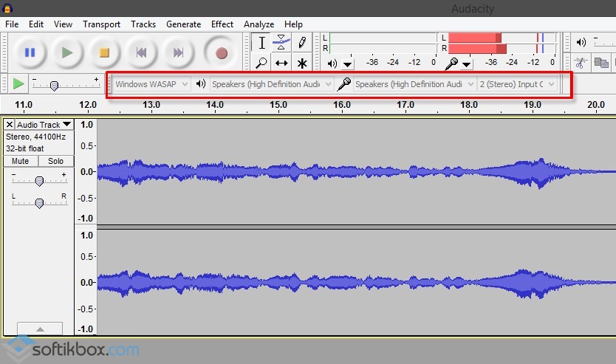Expand the 2 (Stereo) Input channels dropdown

[517, 84]
